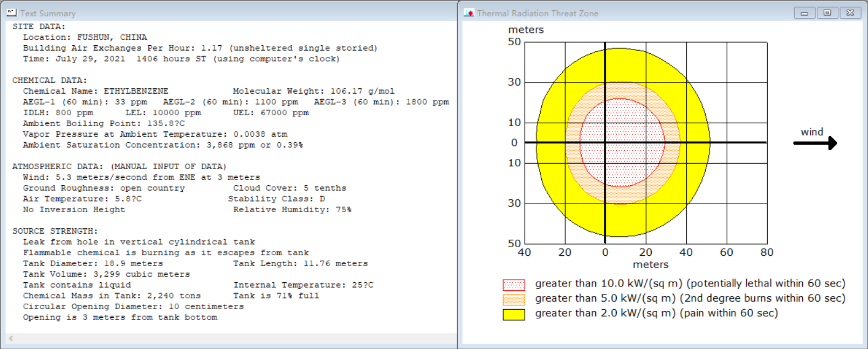Click 'greater than 5.0 kW/(sq m)' legend text

(690, 298)
